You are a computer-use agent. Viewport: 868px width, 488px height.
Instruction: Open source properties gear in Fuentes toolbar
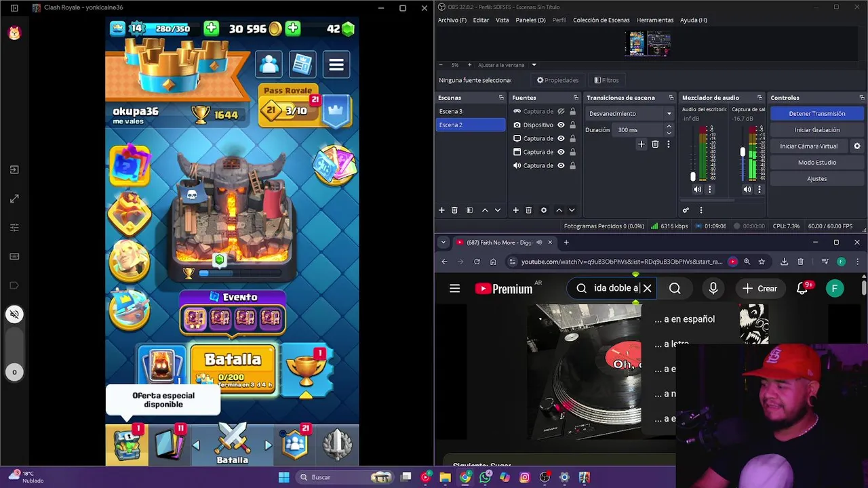(543, 210)
